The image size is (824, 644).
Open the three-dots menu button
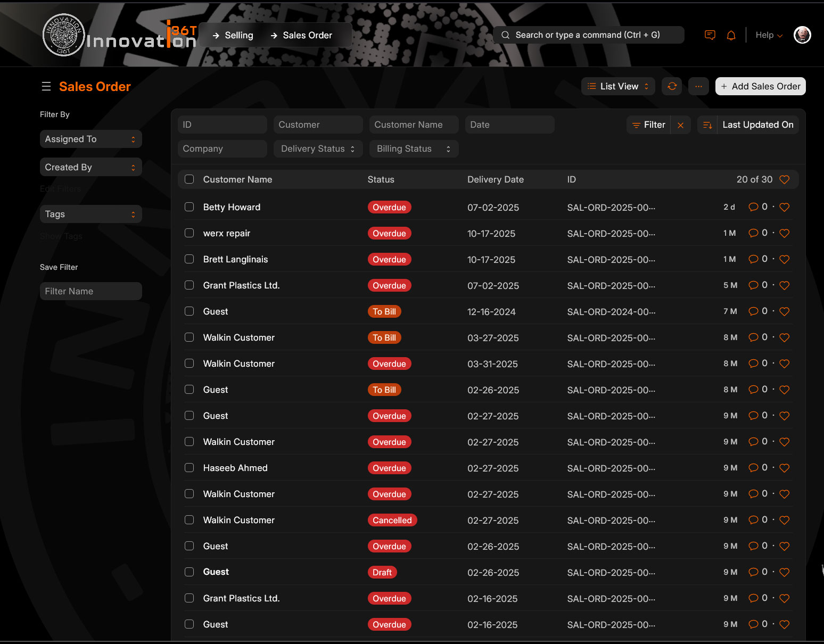pyautogui.click(x=698, y=86)
